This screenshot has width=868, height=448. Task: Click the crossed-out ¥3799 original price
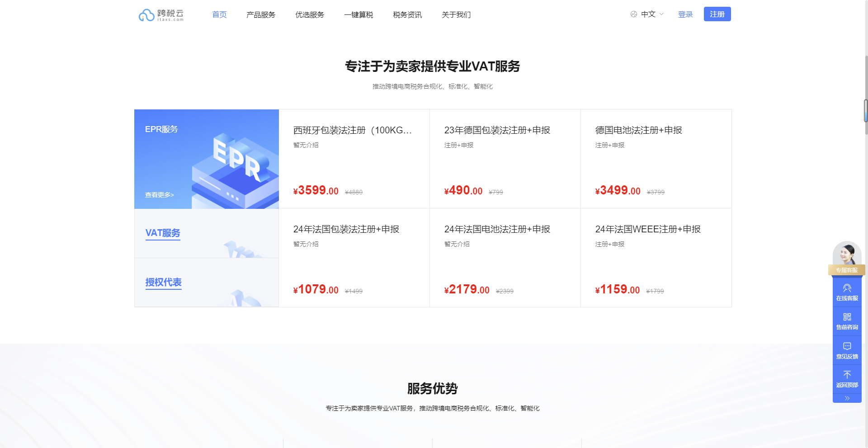(656, 192)
